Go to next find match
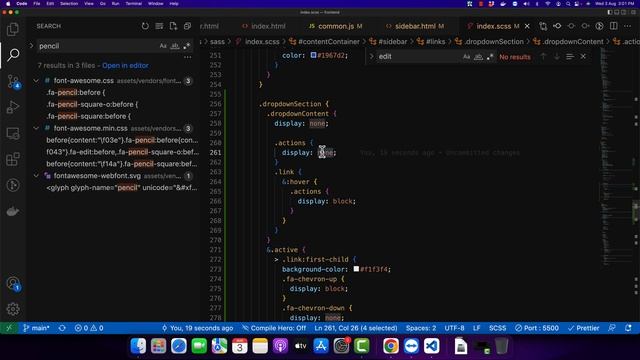Image resolution: width=640 pixels, height=360 pixels. click(557, 57)
